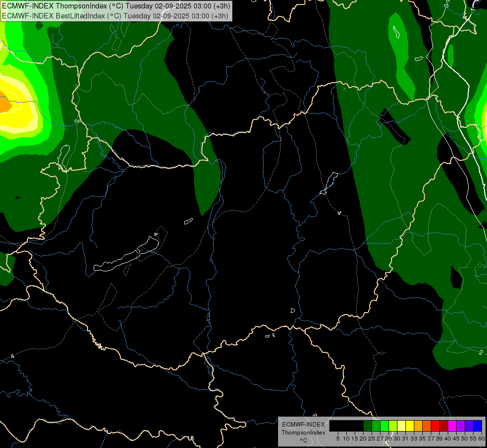Click the purple 45–50 legend swatch
Image resolution: width=487 pixels, height=448 pixels.
point(461,426)
